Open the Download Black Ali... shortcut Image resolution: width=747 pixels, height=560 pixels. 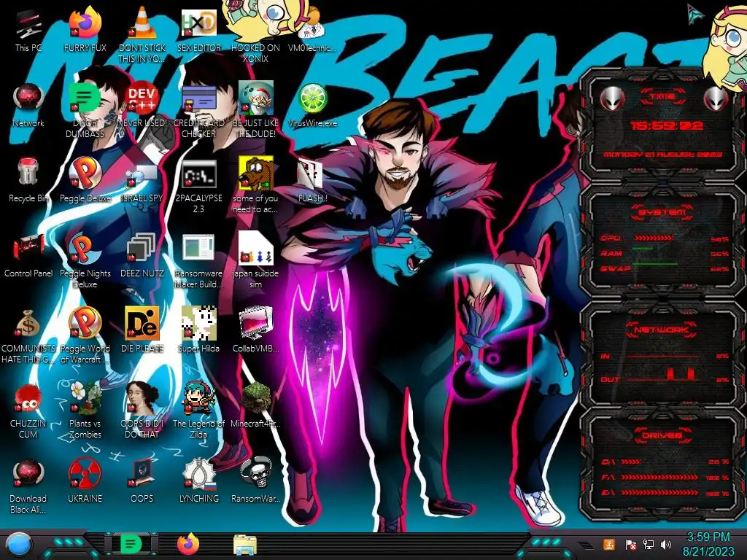(28, 486)
